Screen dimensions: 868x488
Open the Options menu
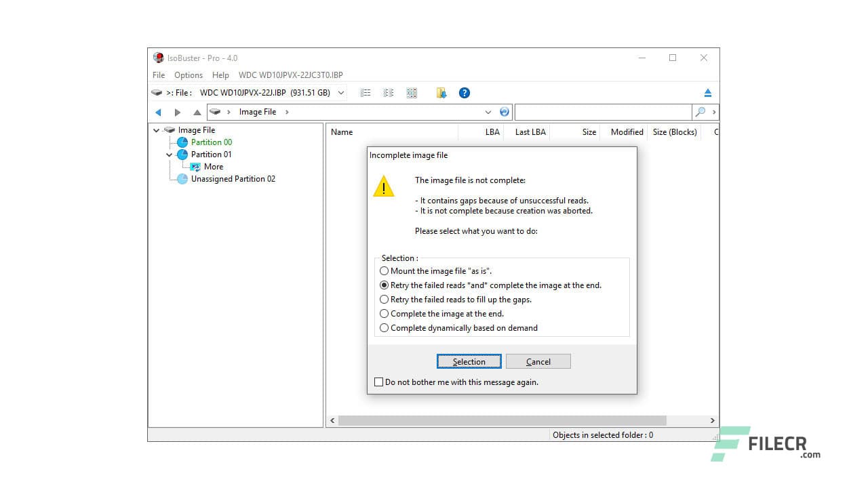188,75
